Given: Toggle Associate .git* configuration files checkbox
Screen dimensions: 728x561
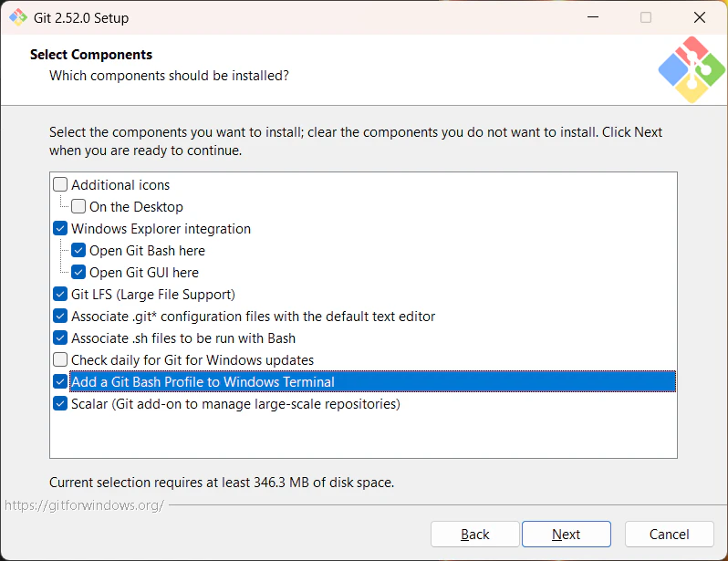Looking at the screenshot, I should pos(60,316).
